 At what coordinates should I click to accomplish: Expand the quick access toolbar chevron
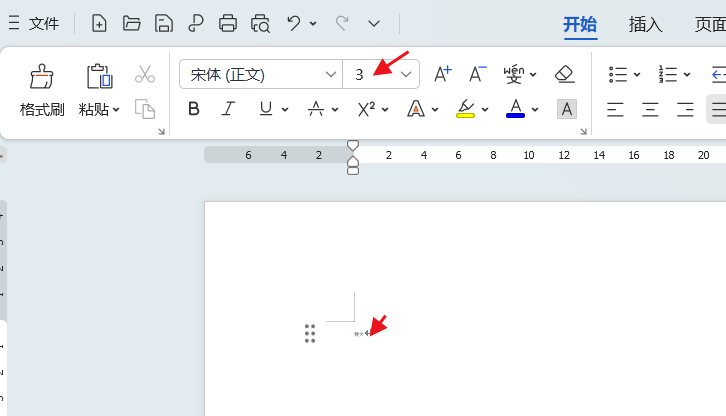tap(374, 23)
